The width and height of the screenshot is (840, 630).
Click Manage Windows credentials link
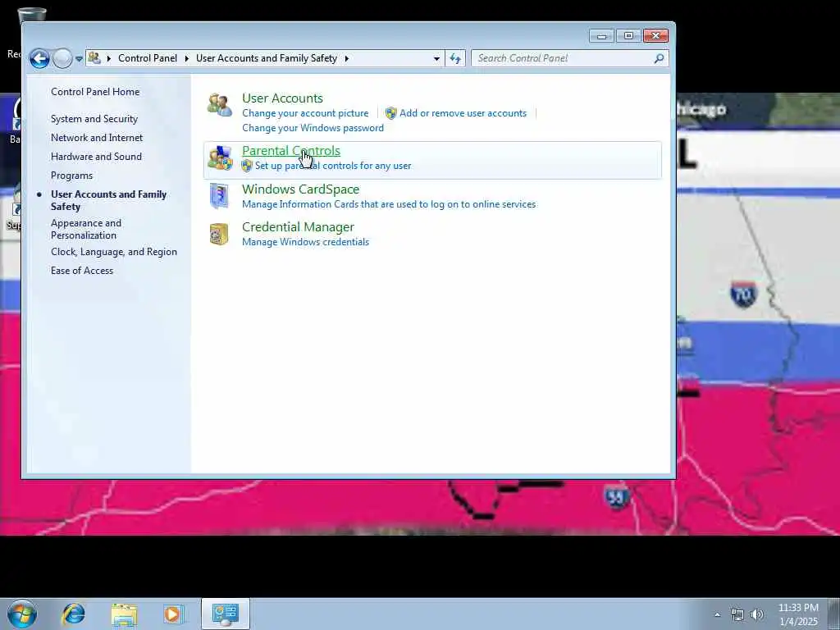click(305, 242)
